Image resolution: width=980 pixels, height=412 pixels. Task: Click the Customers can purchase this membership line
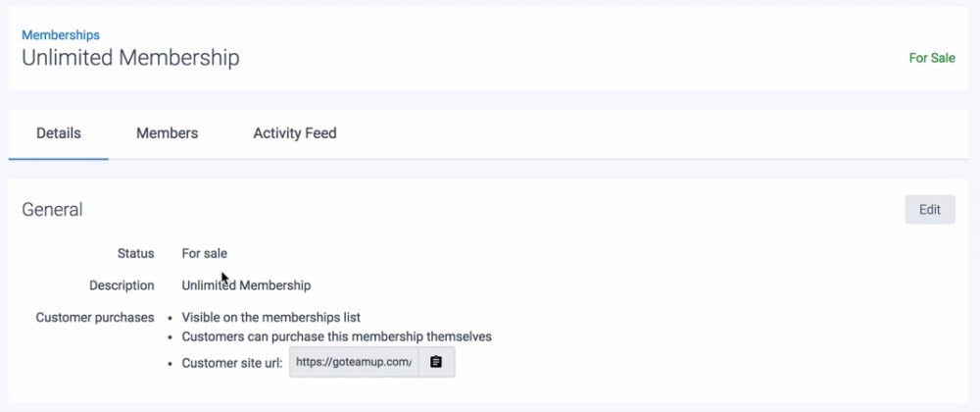(336, 336)
